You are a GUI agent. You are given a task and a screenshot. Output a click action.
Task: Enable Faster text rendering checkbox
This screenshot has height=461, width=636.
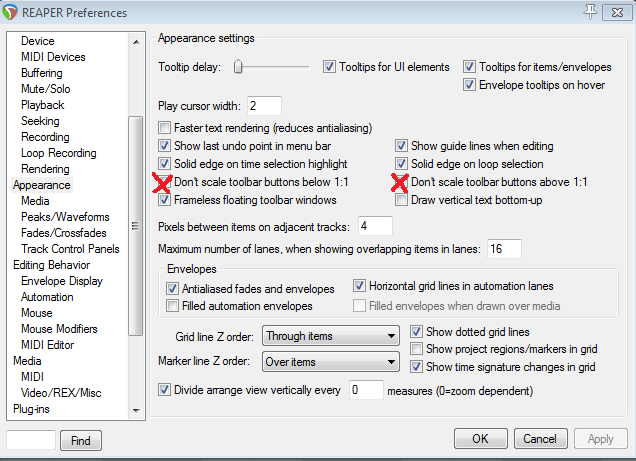tap(166, 128)
